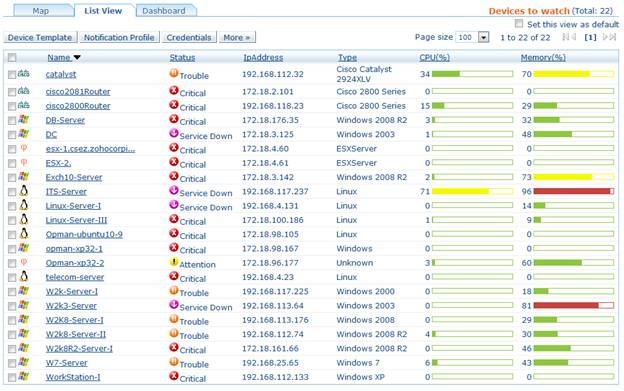Image resolution: width=624 pixels, height=391 pixels.
Task: Open the Linux-Server-I device link
Action: click(x=73, y=206)
